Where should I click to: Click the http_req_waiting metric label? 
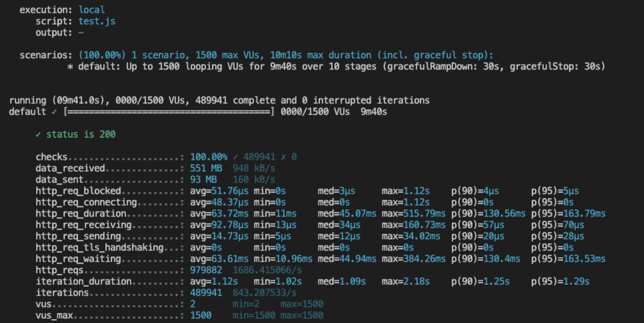[78, 259]
